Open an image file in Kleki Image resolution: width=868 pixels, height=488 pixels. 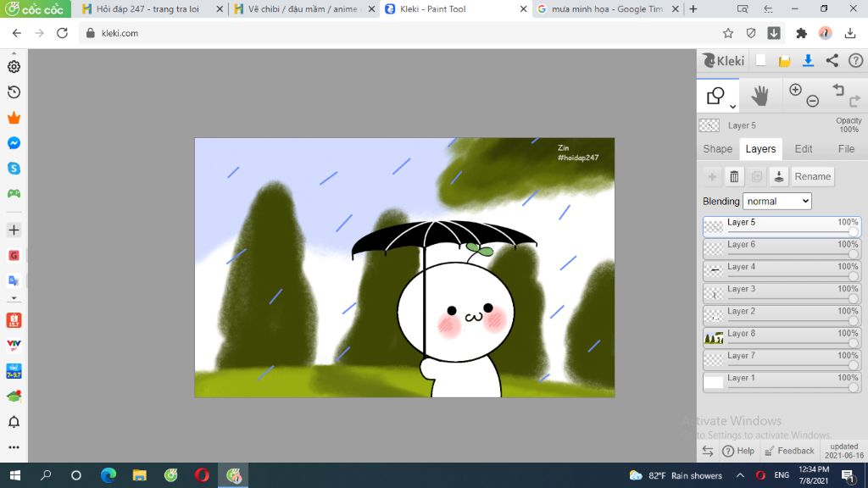pyautogui.click(x=784, y=61)
